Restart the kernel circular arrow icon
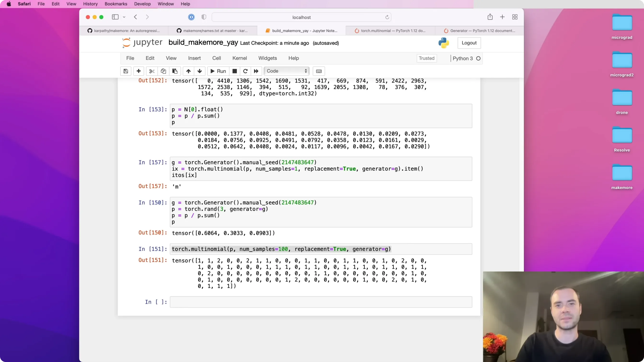This screenshot has height=362, width=644. [x=245, y=71]
